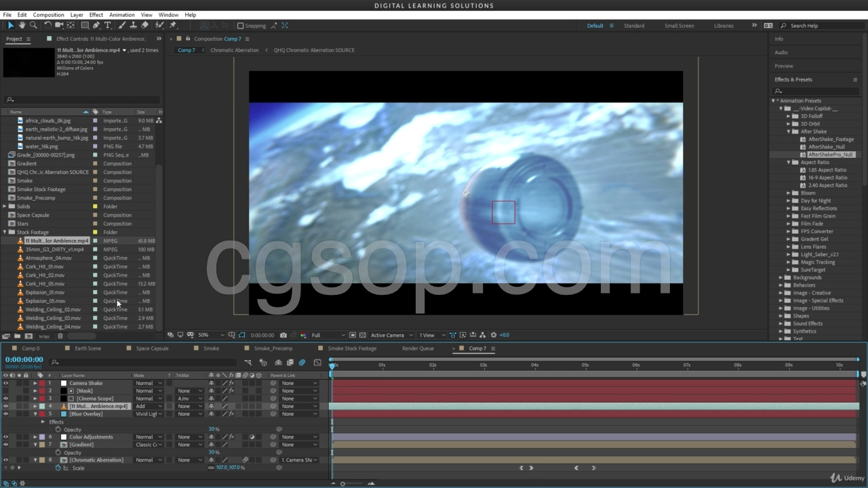The width and height of the screenshot is (868, 488).
Task: Click the Blue Overlay layer opacity value 30%
Action: (214, 429)
